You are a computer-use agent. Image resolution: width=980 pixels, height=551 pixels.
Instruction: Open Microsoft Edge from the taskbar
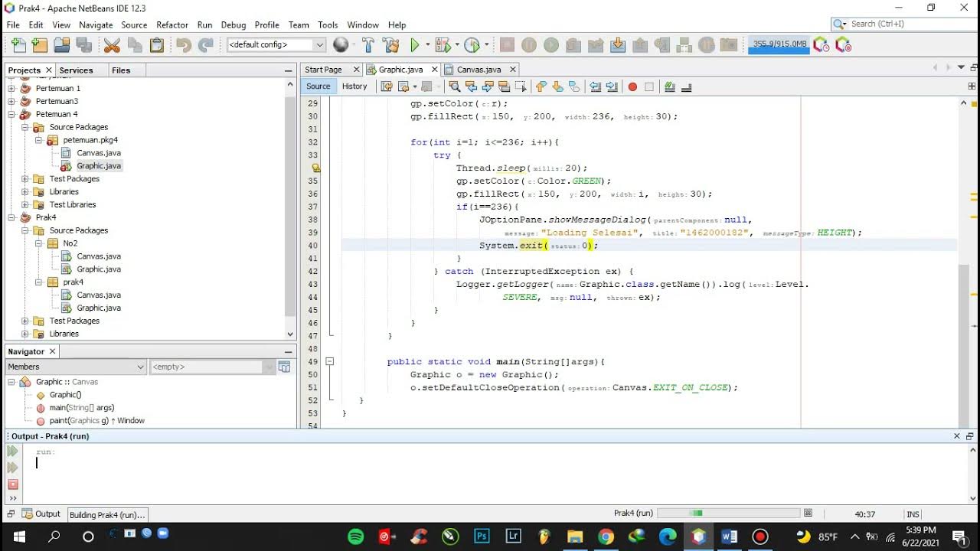[668, 536]
